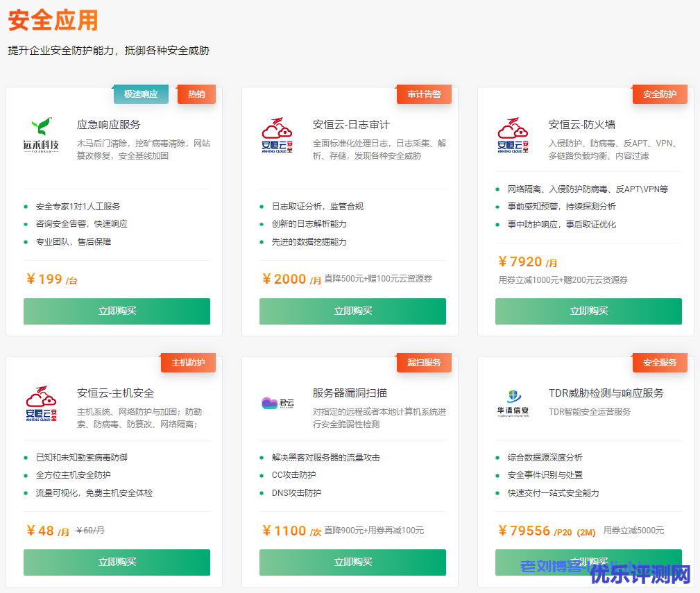The image size is (700, 593).
Task: Click the 主机防护 tag
Action: coord(188,363)
